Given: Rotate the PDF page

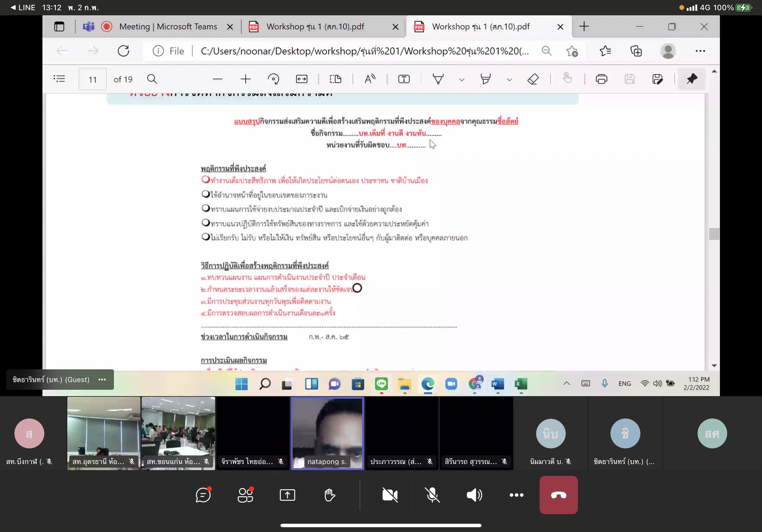Looking at the screenshot, I should point(273,79).
